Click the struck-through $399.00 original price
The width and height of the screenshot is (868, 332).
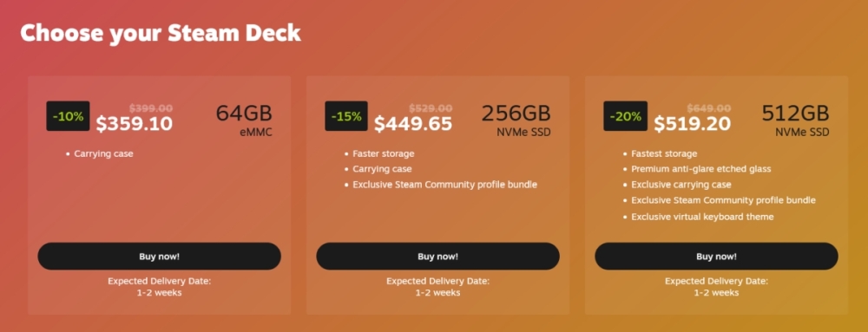click(150, 108)
